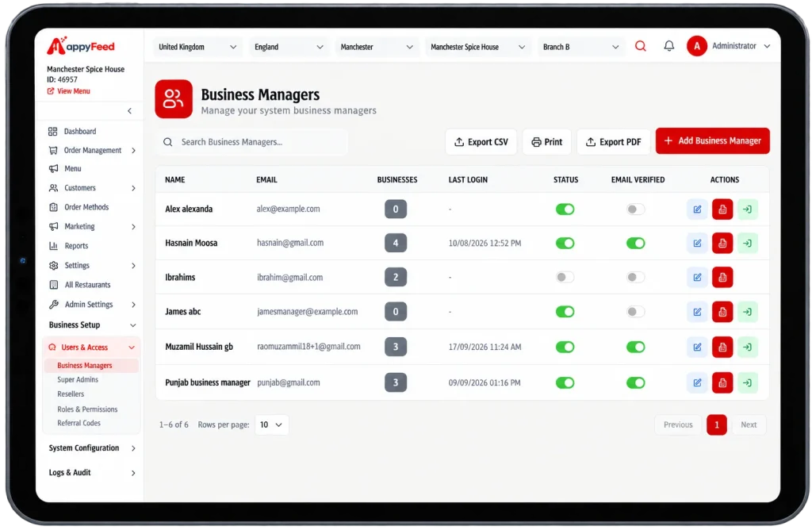Click red PDF icon for Ibrahims
This screenshot has width=812, height=530.
pos(722,277)
